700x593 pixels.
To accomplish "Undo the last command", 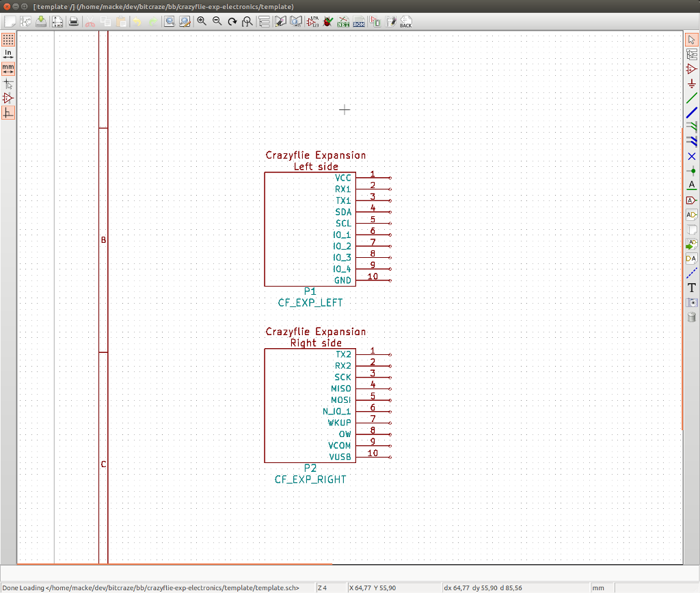I will [x=137, y=21].
